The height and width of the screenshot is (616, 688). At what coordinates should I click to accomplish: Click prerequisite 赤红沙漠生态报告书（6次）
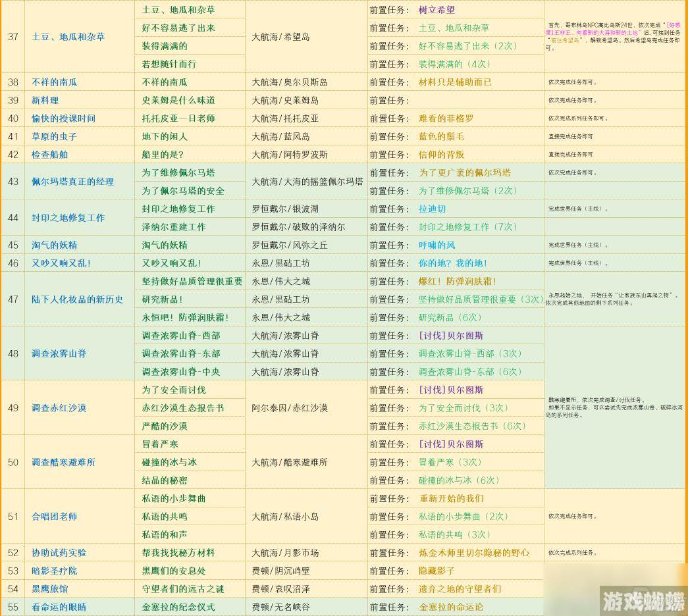pos(472,426)
